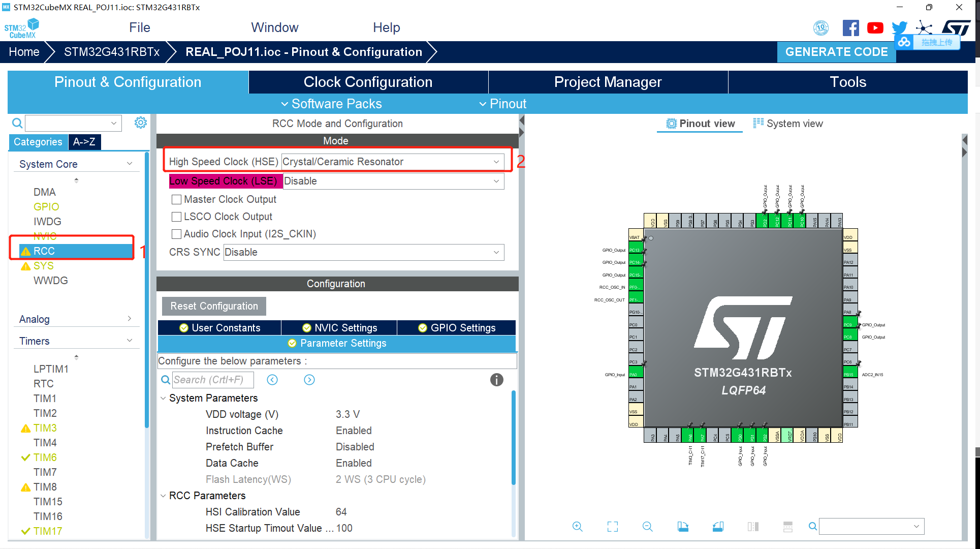Fit chip to screen with best-fit icon
The width and height of the screenshot is (980, 549).
coord(613,527)
